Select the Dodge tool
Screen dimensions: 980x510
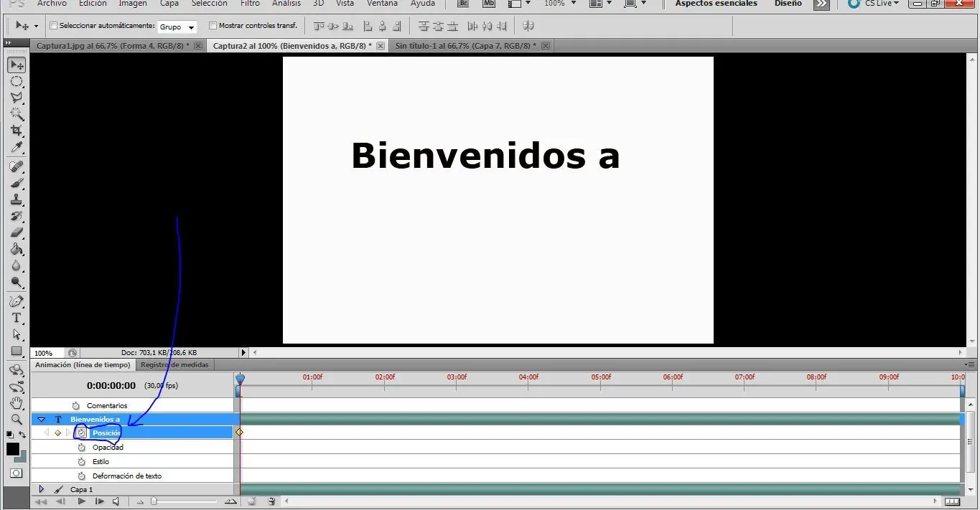pyautogui.click(x=16, y=282)
